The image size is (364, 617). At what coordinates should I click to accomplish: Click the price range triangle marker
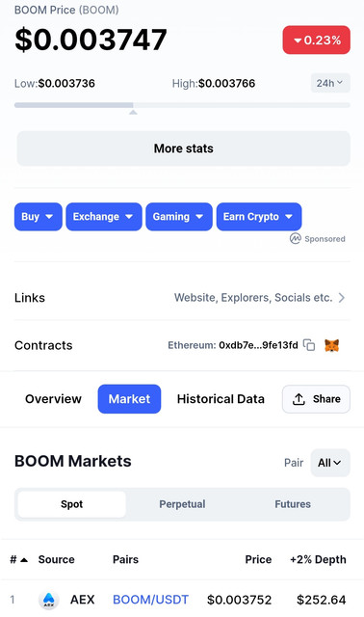[x=133, y=112]
